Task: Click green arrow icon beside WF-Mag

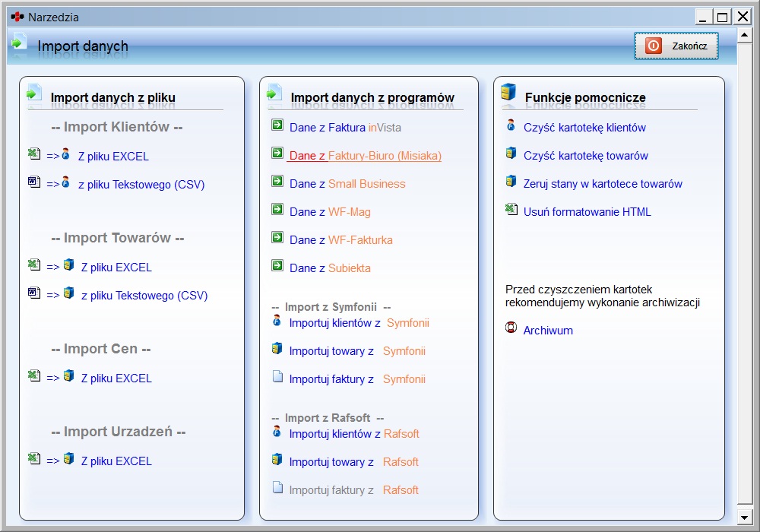Action: tap(277, 209)
